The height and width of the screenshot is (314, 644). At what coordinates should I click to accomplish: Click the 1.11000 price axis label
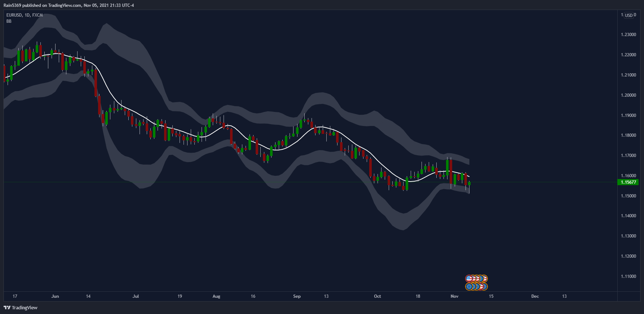[x=628, y=276]
